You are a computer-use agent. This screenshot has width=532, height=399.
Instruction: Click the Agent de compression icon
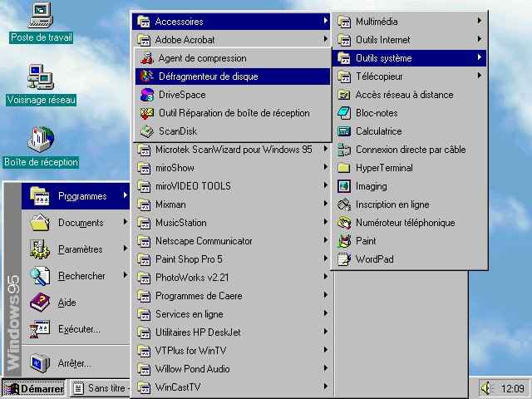click(x=147, y=58)
